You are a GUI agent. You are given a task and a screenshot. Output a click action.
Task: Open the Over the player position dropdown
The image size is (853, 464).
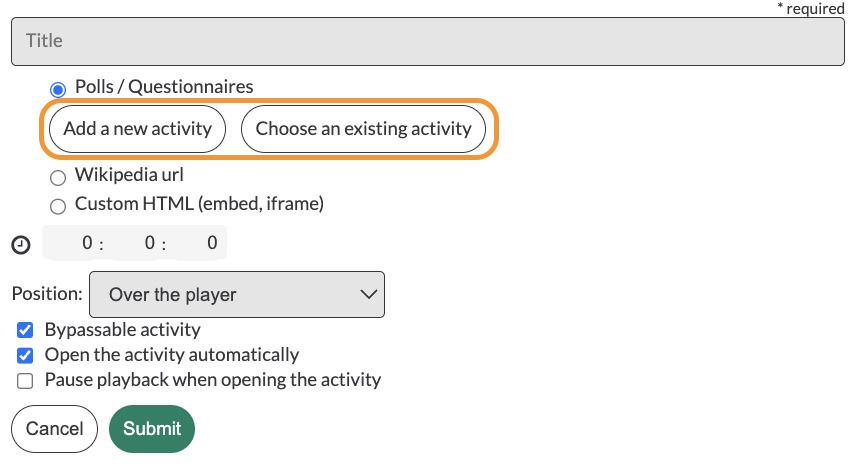237,294
